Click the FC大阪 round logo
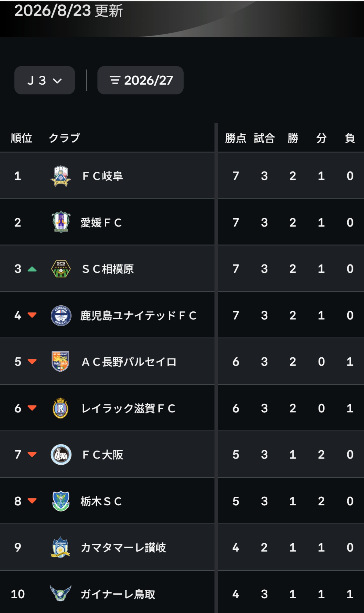 [61, 455]
